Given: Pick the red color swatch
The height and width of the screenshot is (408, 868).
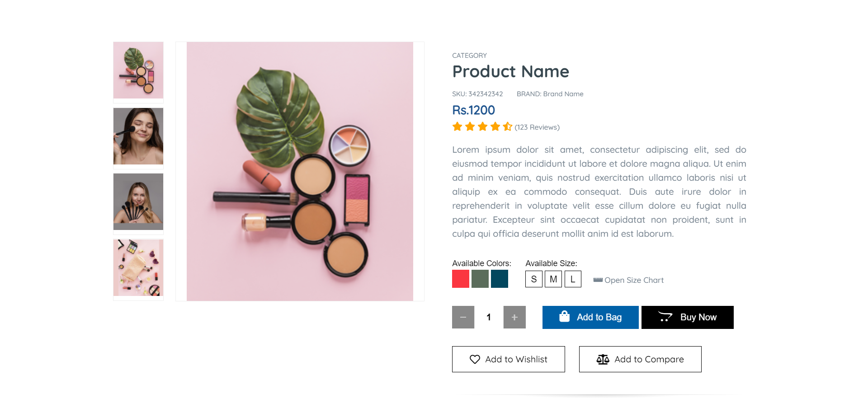Looking at the screenshot, I should pos(461,279).
